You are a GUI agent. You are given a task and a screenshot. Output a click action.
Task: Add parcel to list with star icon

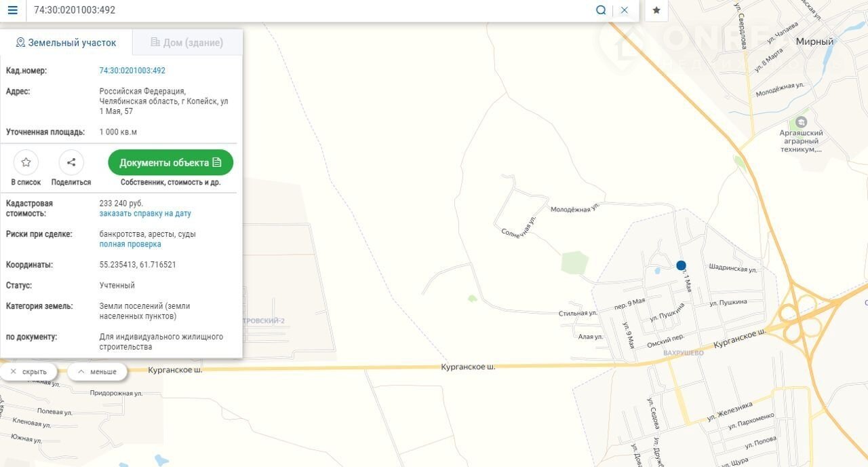26,162
